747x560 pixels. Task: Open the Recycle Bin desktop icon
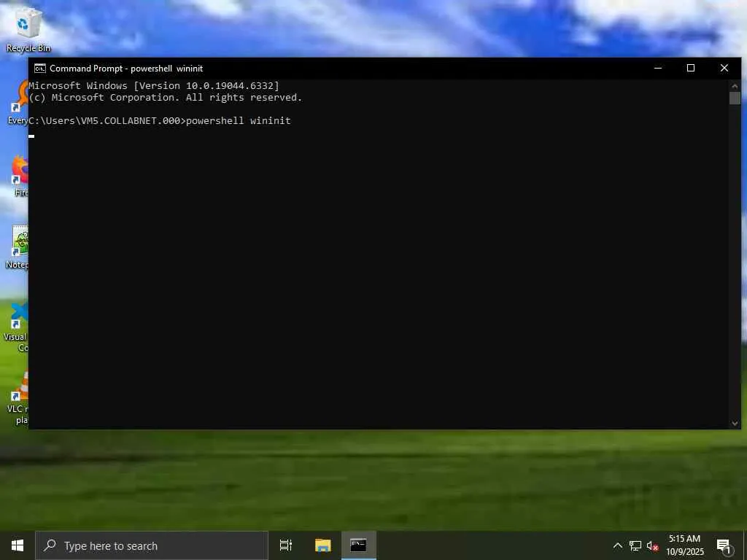(28, 30)
